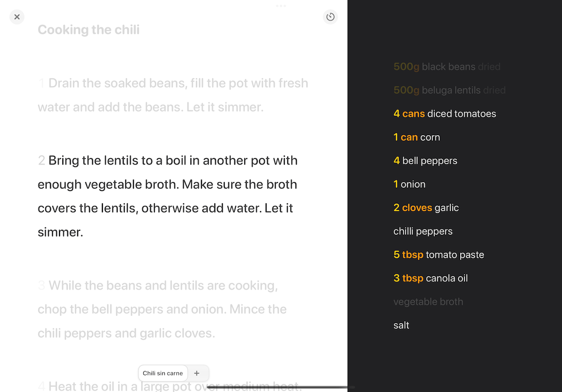This screenshot has height=392, width=562.
Task: Mark 4 cans diced tomatoes as used
Action: point(444,114)
